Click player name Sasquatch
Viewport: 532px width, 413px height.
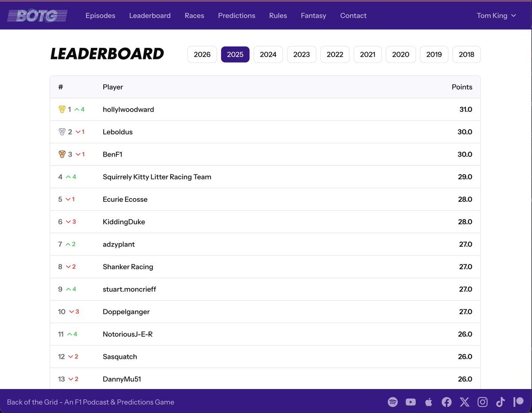coord(120,357)
